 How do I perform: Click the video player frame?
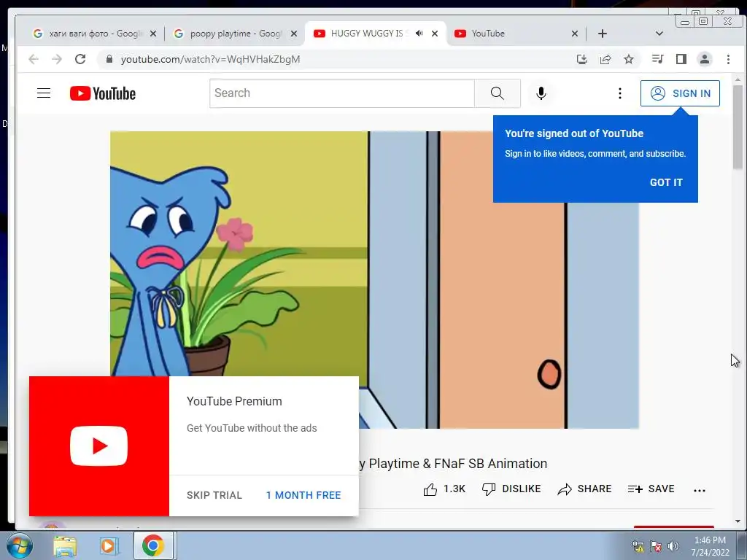coord(374,280)
